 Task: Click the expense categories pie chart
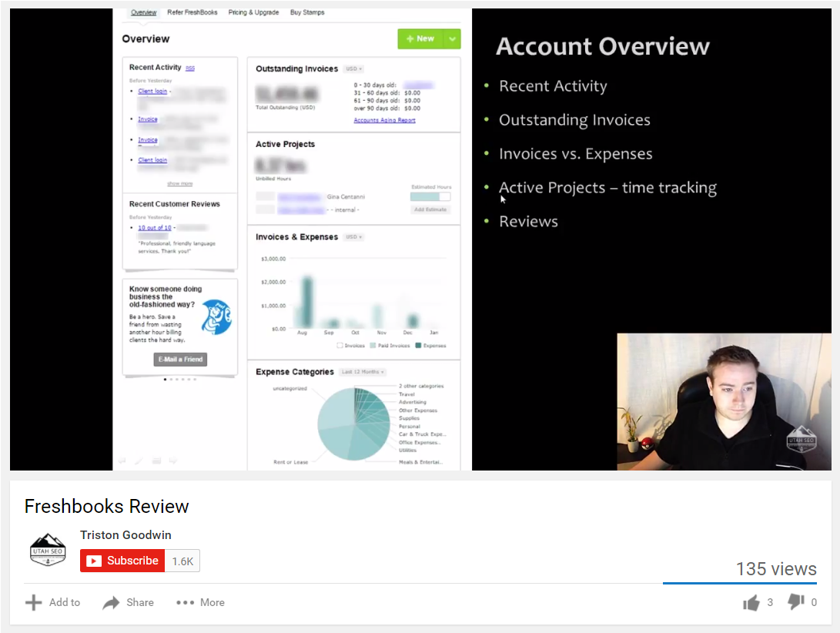point(354,424)
